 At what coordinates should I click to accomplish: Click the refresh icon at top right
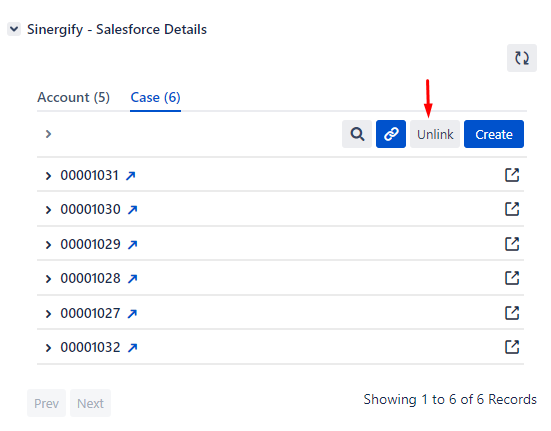pyautogui.click(x=521, y=58)
